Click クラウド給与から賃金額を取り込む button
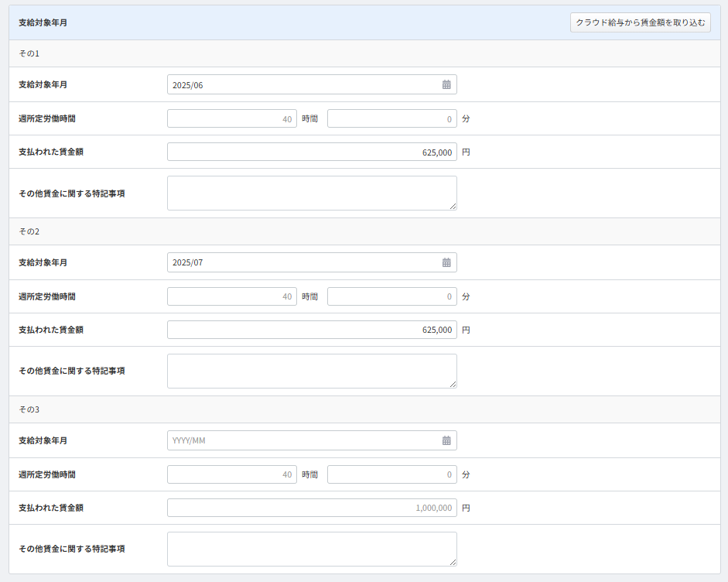 click(640, 22)
